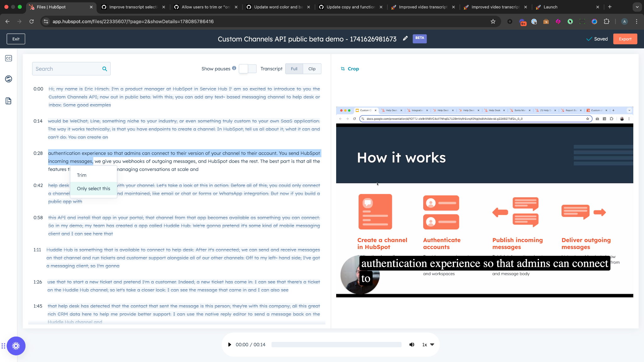644x362 pixels.
Task: Click the 0:14 transcript timestamp
Action: tap(38, 121)
